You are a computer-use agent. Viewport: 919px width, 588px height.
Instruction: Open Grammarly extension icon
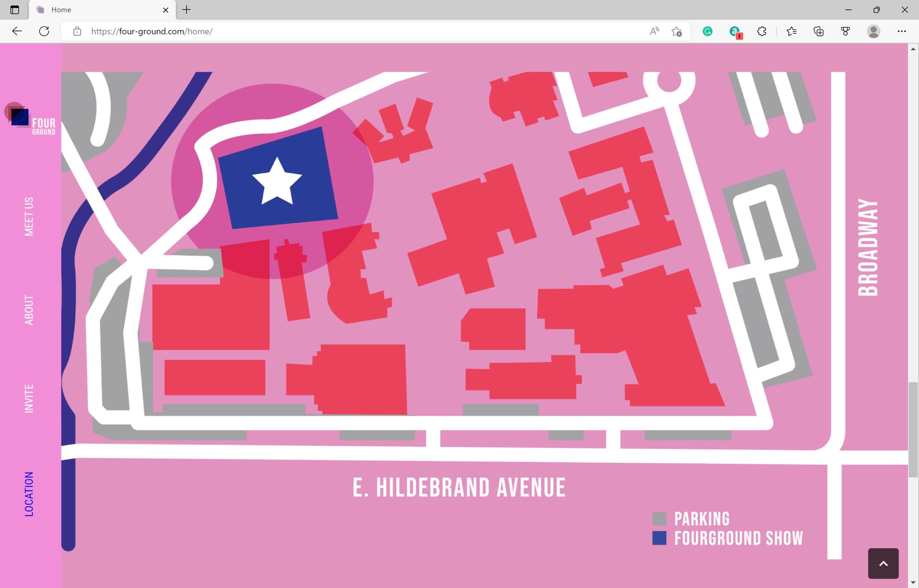coord(708,31)
